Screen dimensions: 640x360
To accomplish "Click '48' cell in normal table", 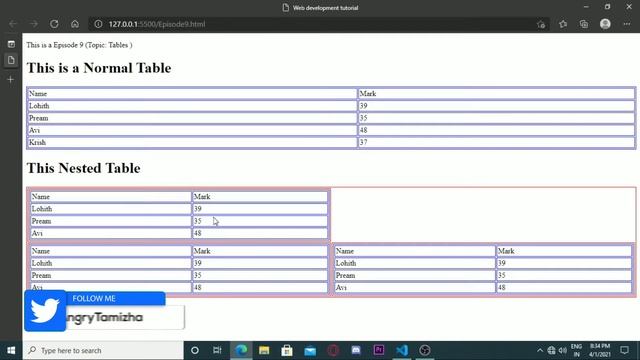I will pos(496,130).
